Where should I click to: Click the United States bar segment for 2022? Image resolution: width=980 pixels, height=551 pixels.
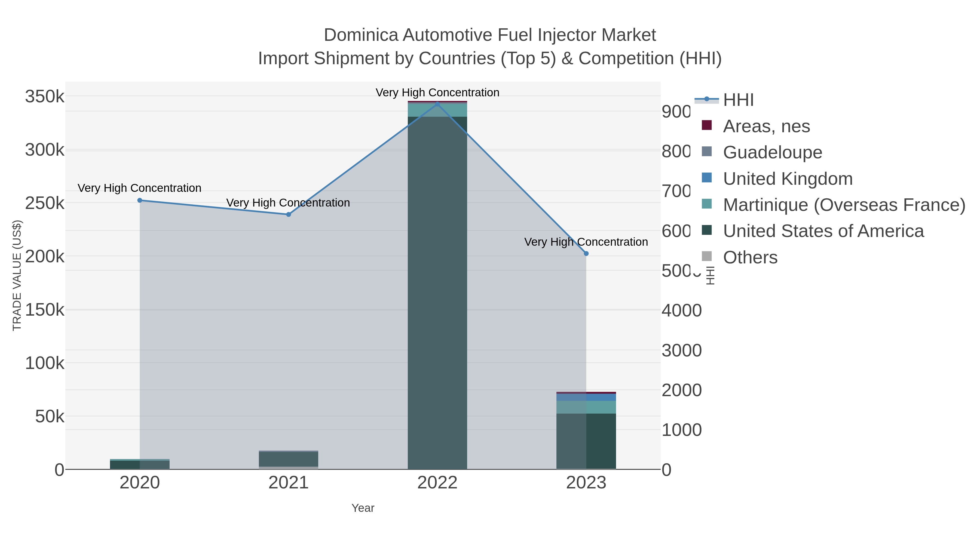pyautogui.click(x=437, y=293)
